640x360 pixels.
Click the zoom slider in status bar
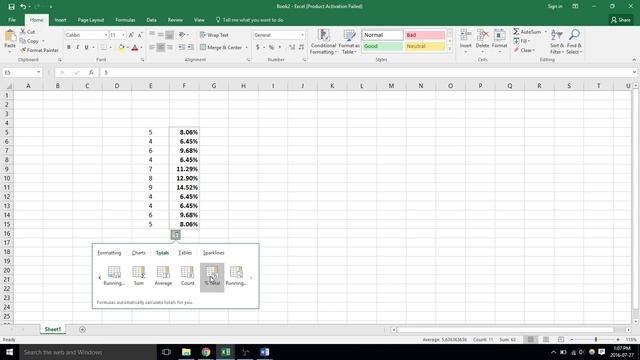click(x=596, y=340)
